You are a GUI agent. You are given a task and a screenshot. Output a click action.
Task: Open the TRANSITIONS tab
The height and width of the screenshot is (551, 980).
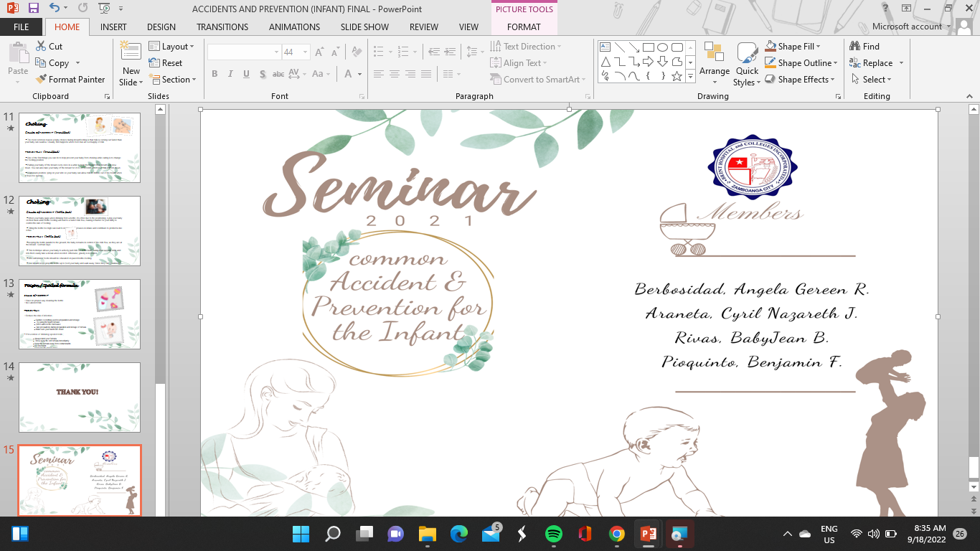pos(222,27)
